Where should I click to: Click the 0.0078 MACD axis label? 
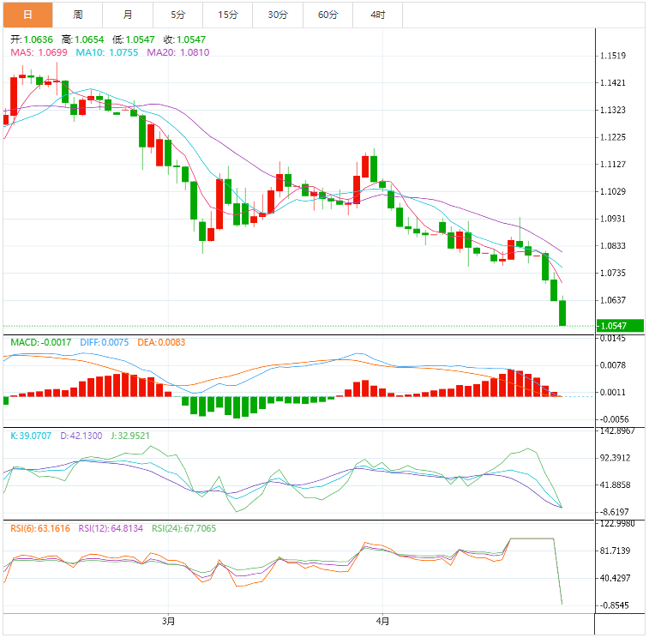click(x=613, y=365)
